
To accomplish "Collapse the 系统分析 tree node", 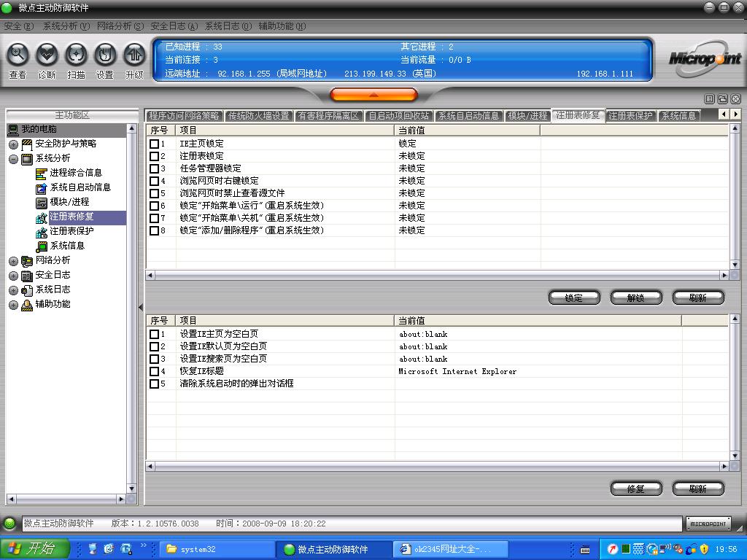I will coord(13,159).
